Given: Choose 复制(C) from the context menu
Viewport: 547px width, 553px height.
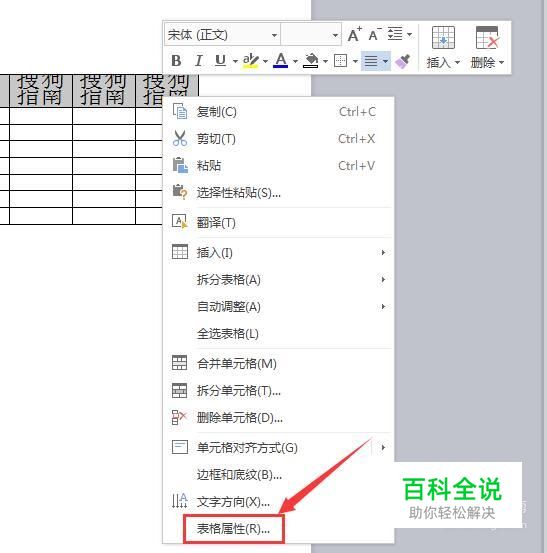Looking at the screenshot, I should pyautogui.click(x=278, y=112).
